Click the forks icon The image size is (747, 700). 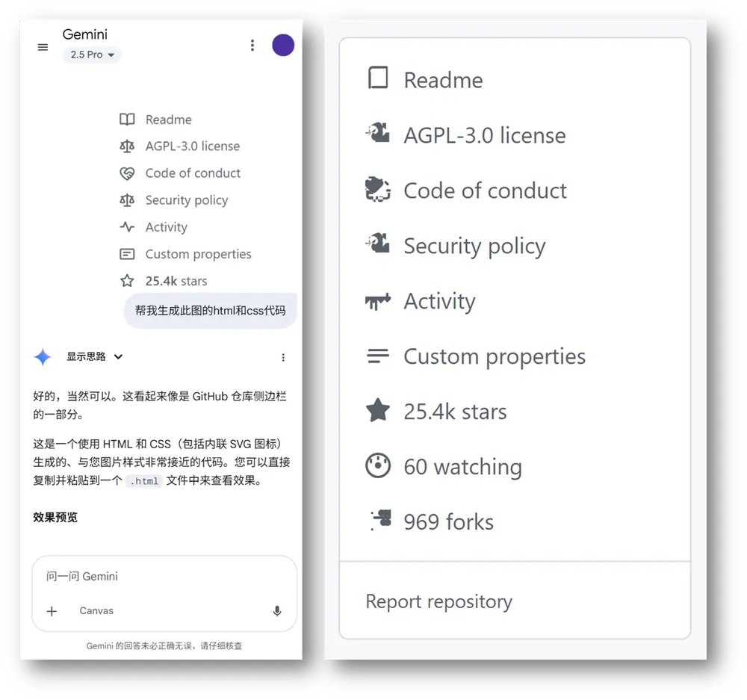(381, 520)
